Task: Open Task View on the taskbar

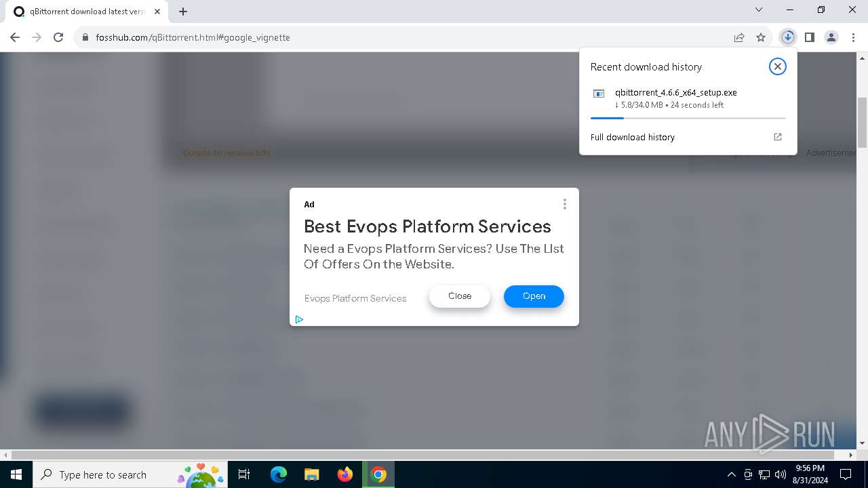Action: 244,474
